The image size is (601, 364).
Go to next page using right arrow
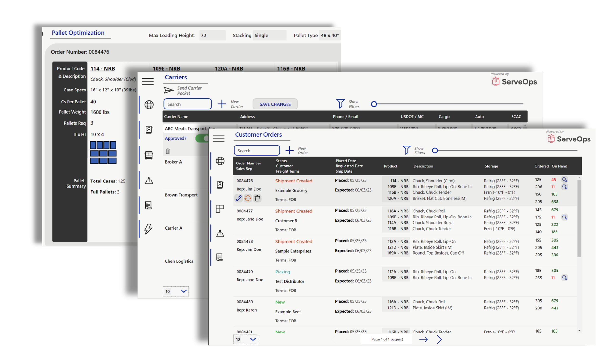(423, 339)
